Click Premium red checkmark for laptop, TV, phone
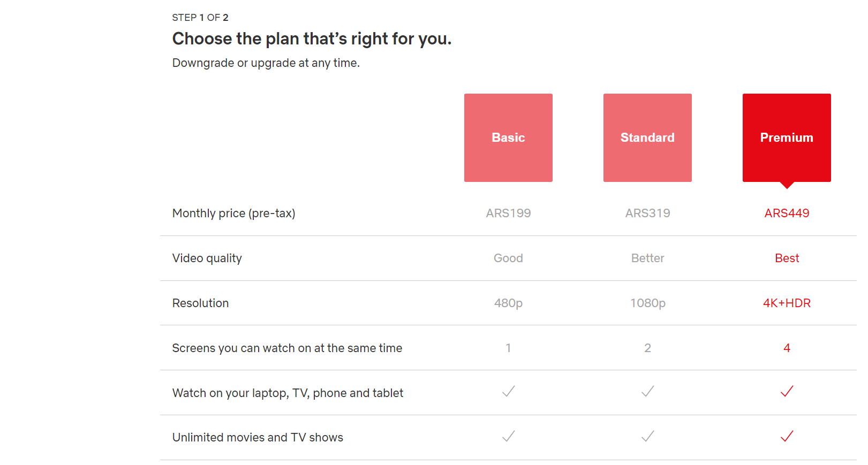This screenshot has width=868, height=465. (x=787, y=392)
